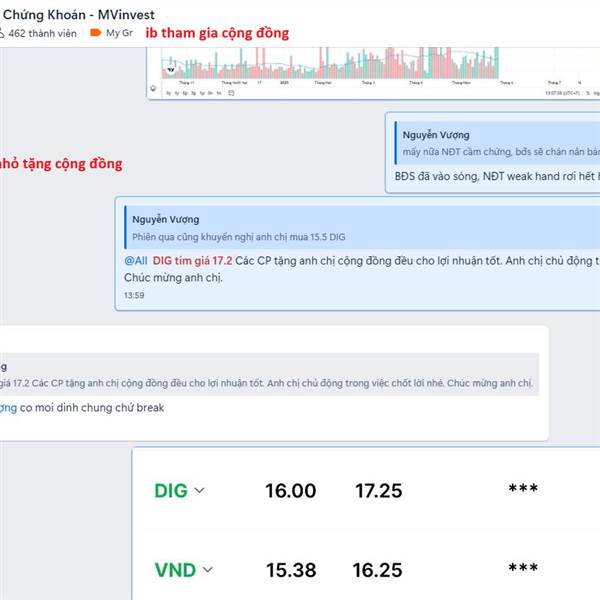Open the grey quoted reply in white bubble
This screenshot has height=600, width=600.
[x=269, y=374]
